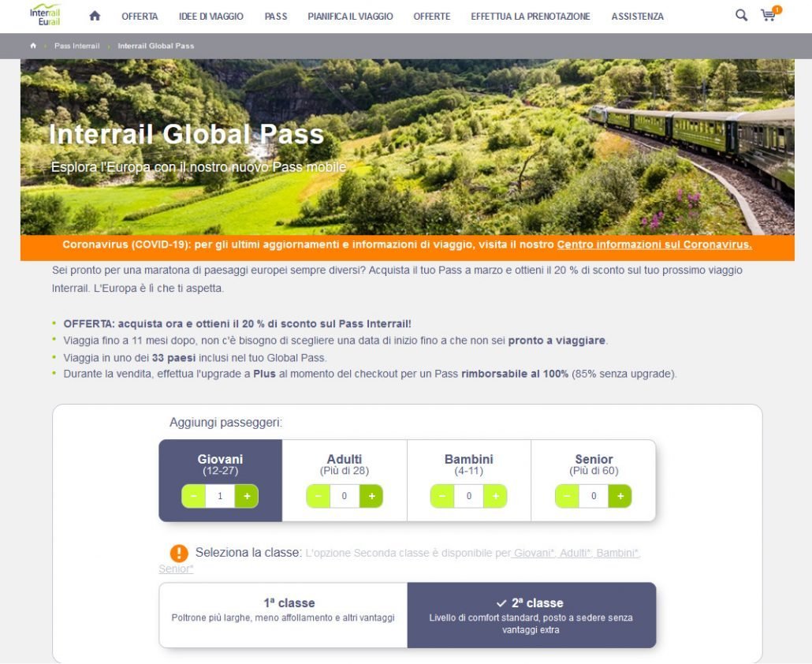The image size is (812, 664).
Task: Open the IDEE DI VIAGGIO menu
Action: (x=210, y=17)
